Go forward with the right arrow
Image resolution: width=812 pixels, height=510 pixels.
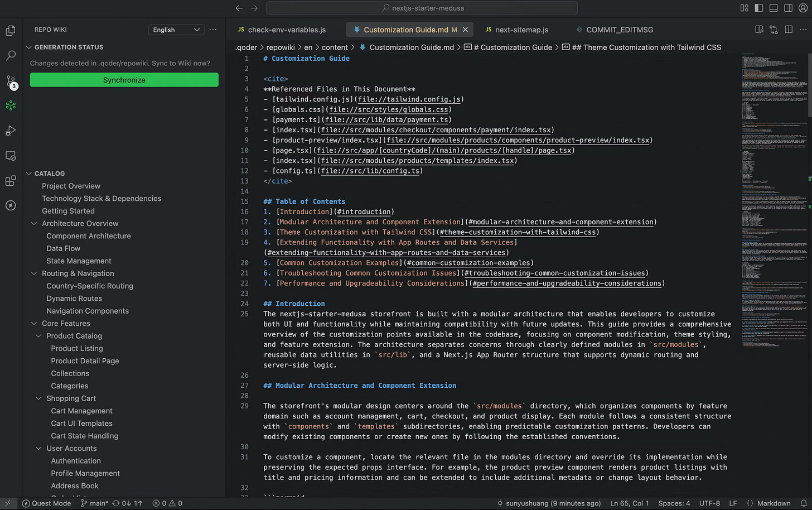(x=254, y=8)
